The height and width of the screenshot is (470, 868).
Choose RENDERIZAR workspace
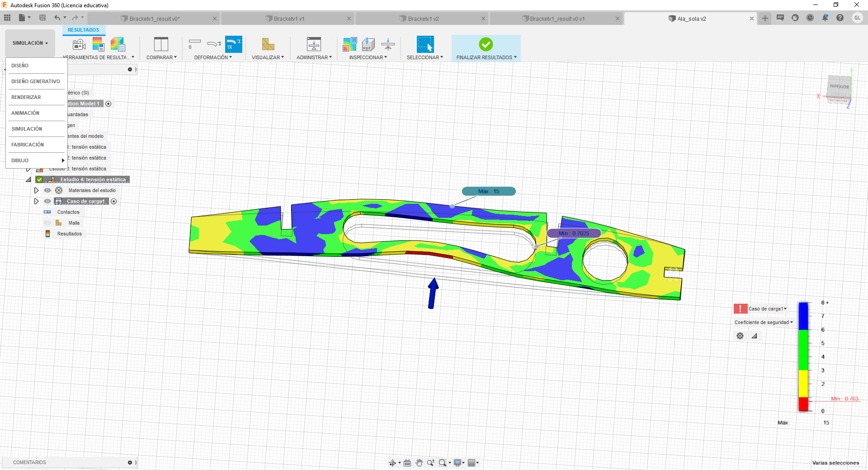(36, 97)
